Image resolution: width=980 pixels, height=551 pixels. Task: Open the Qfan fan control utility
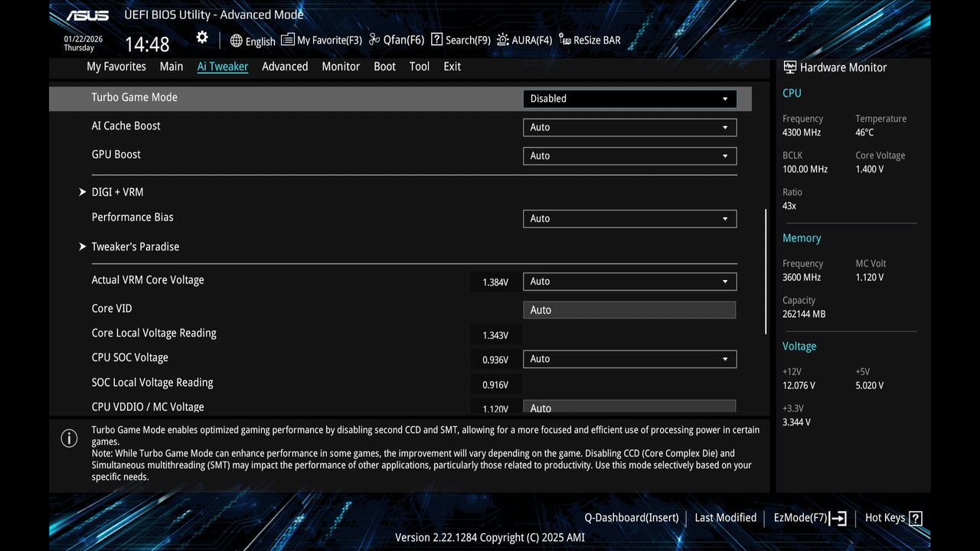(395, 39)
